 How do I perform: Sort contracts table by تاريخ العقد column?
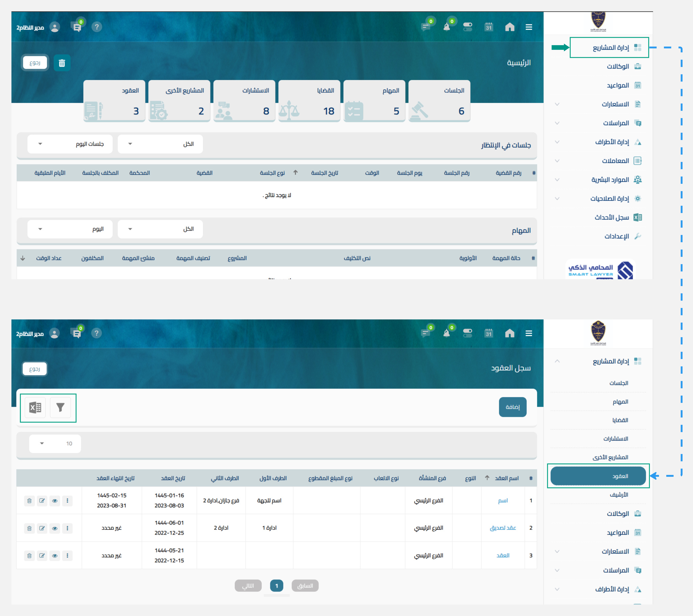pyautogui.click(x=173, y=478)
